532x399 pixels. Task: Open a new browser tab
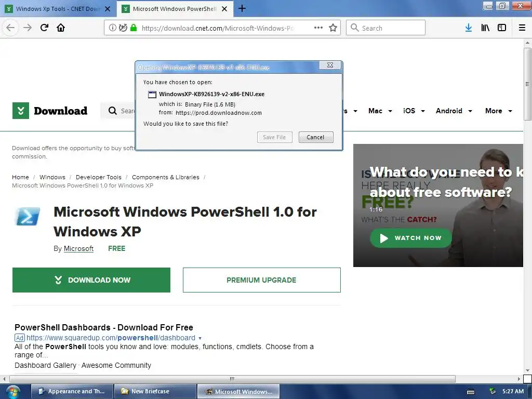(x=242, y=8)
